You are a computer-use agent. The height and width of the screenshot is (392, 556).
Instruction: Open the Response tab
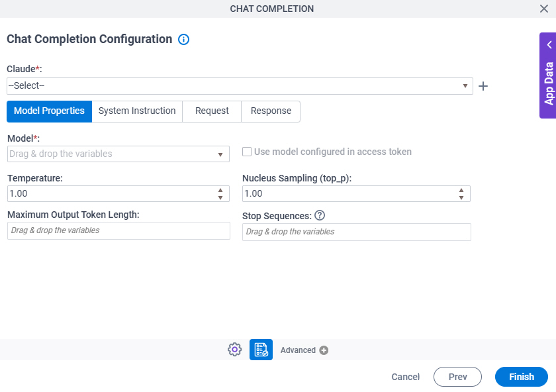tap(271, 111)
